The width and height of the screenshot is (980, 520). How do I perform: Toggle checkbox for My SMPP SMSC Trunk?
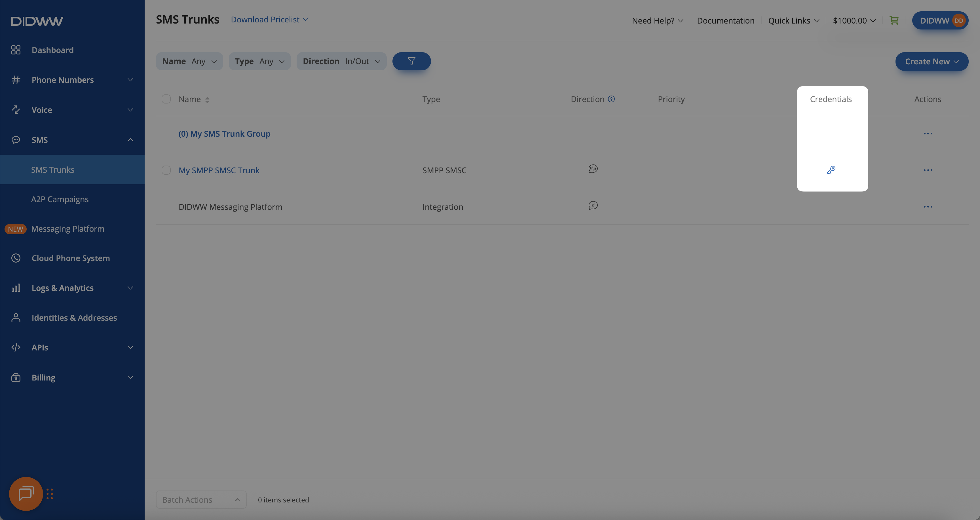[166, 170]
